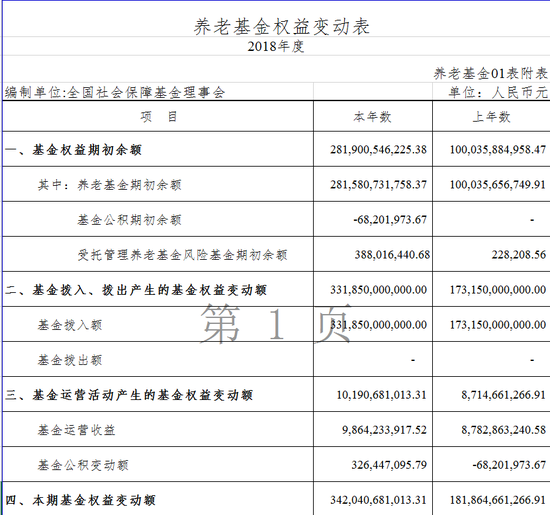Click the 本年数 value -68,201,973.67
The width and height of the screenshot is (550, 515).
pyautogui.click(x=390, y=220)
